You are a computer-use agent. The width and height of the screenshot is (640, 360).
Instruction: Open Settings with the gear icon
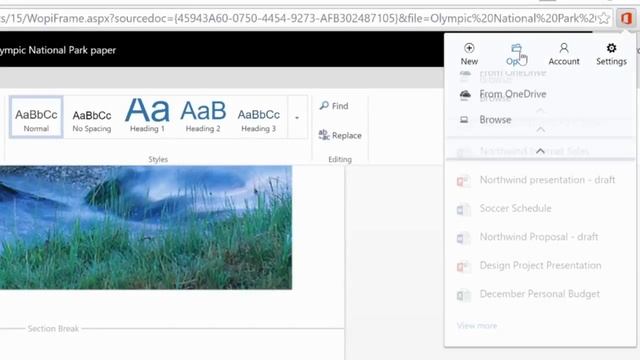click(x=611, y=54)
